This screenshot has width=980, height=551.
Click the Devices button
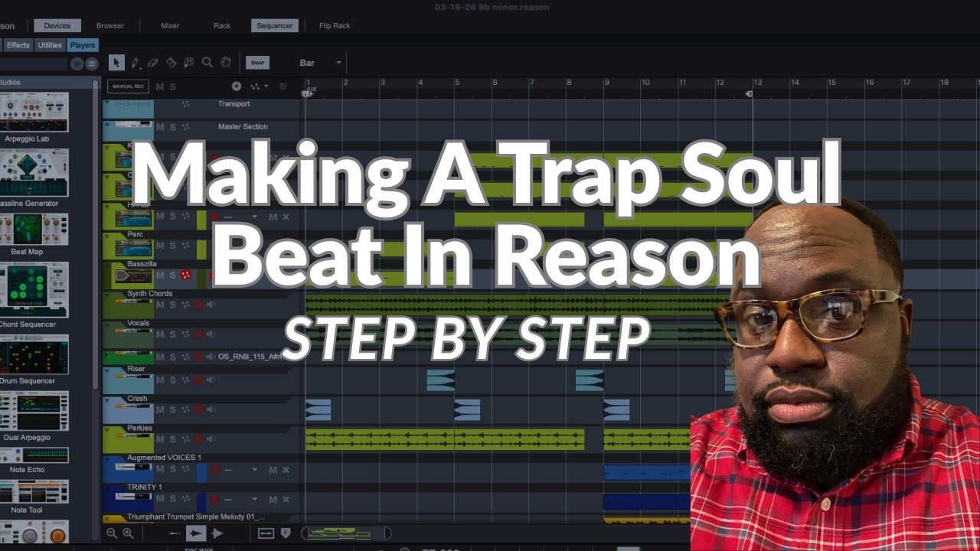[57, 25]
